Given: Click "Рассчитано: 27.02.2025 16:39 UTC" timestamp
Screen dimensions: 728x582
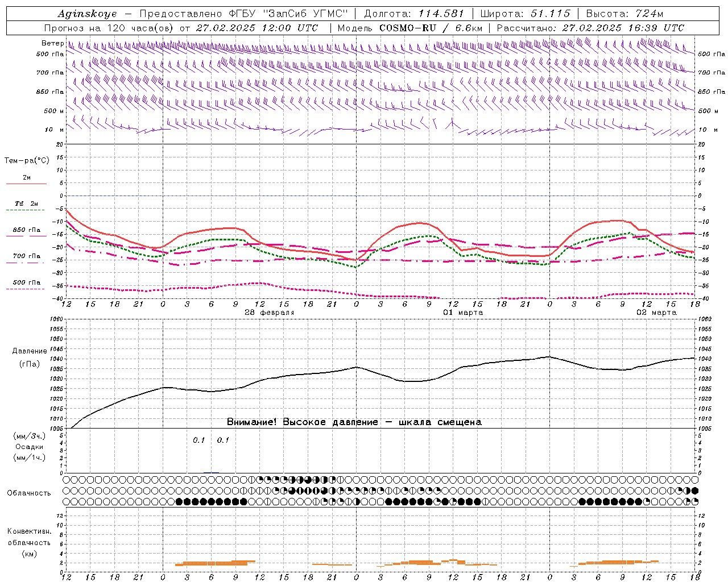Looking at the screenshot, I should pyautogui.click(x=590, y=28).
